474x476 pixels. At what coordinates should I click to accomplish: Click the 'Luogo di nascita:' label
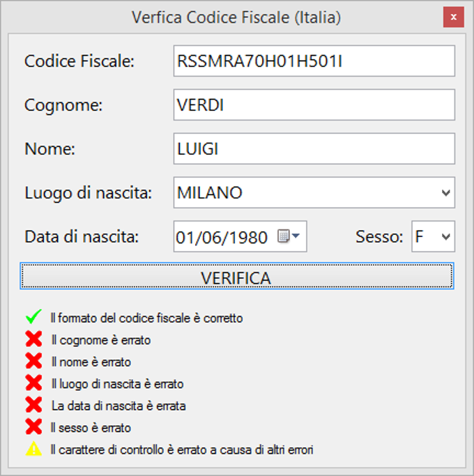[88, 193]
